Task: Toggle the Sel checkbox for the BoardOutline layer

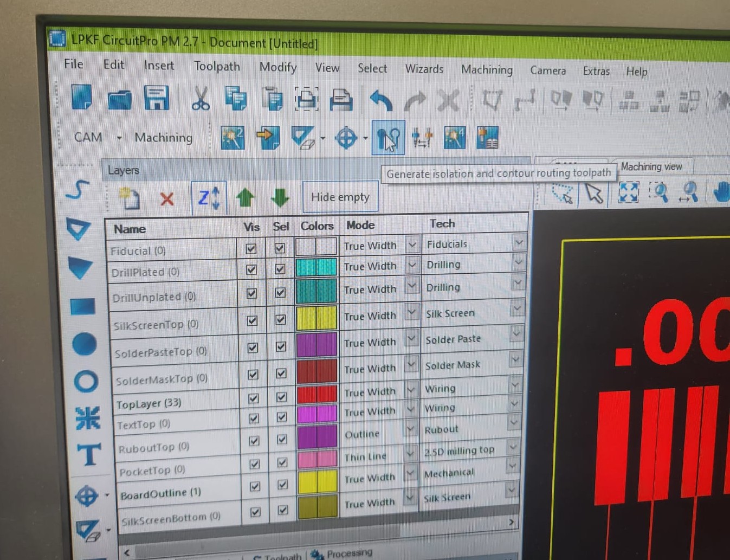Action: coord(282,485)
